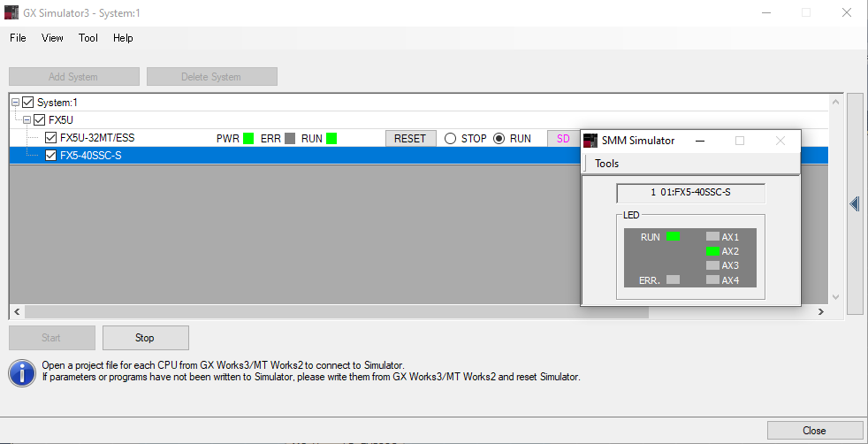Click the green PWR indicator of FX5U-32MT/ESS
Image resolution: width=868 pixels, height=444 pixels.
248,138
